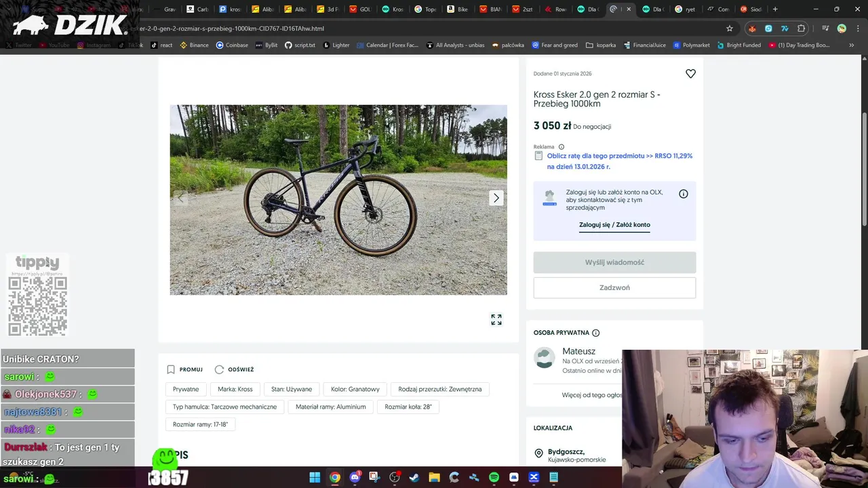Open the Windows Start menu

click(x=315, y=477)
